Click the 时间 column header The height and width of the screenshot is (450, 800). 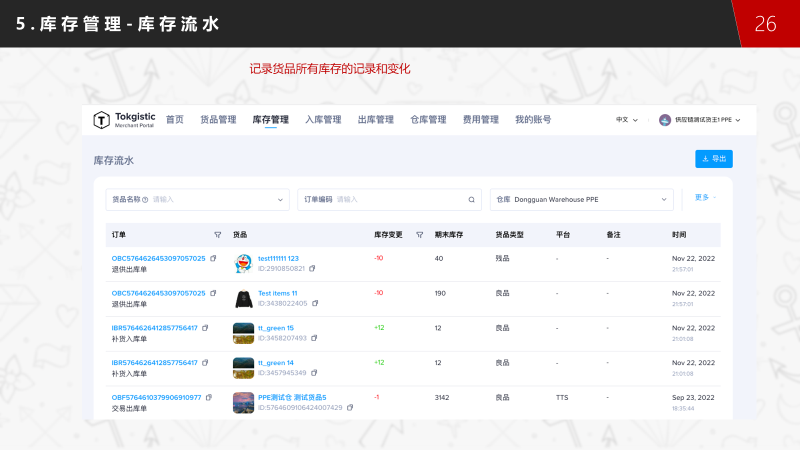coord(679,235)
